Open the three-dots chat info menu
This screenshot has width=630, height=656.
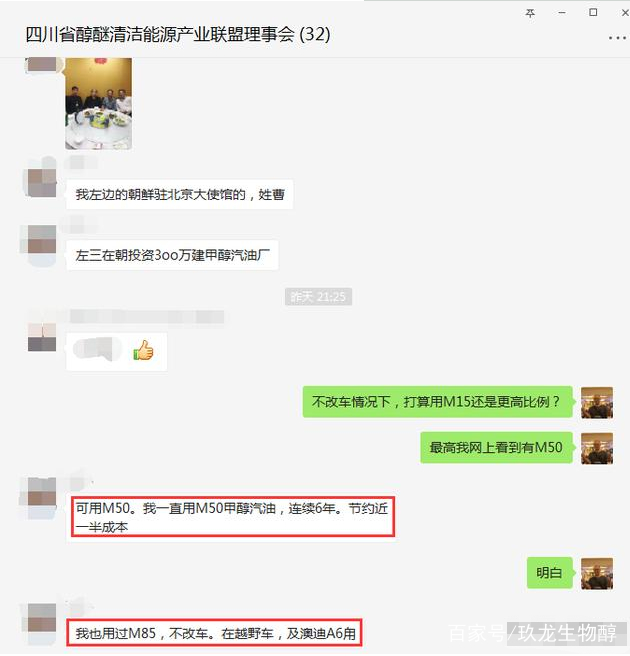(x=617, y=38)
